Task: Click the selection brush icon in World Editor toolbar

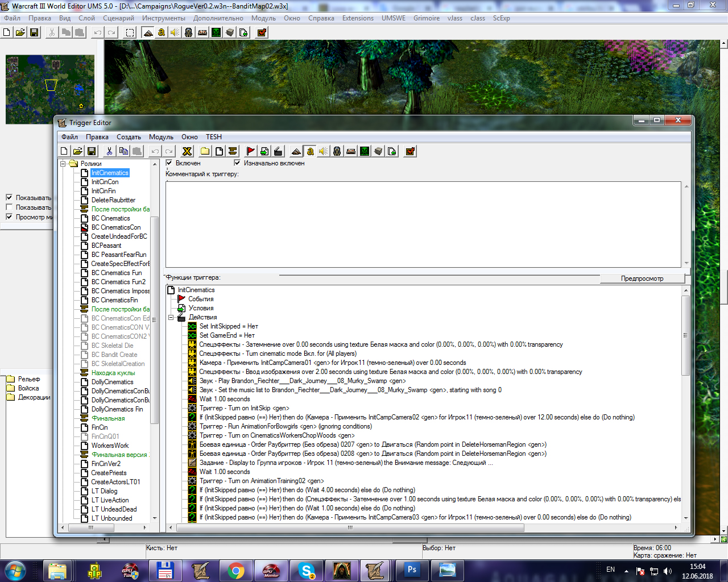Action: (130, 32)
